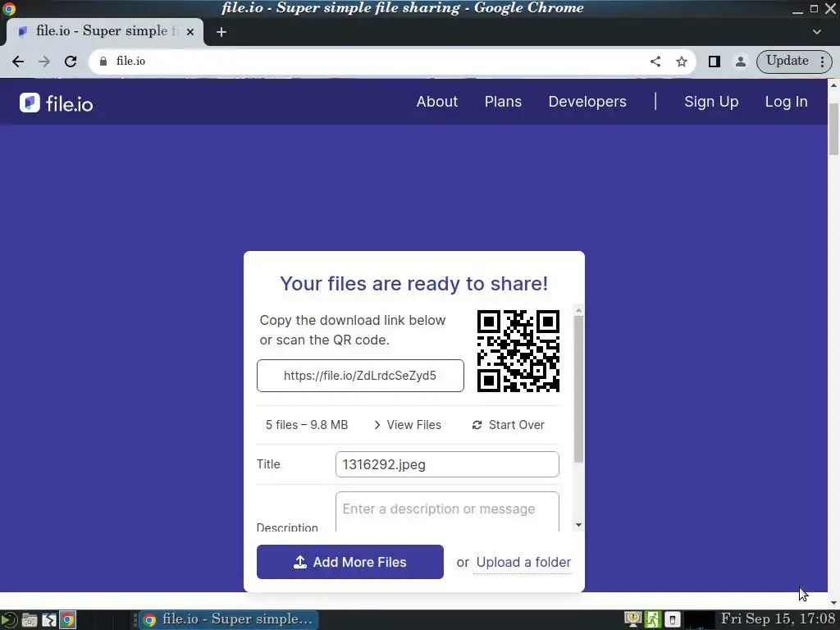Open the system start menu icon in taskbar
This screenshot has width=840, height=630.
9,620
